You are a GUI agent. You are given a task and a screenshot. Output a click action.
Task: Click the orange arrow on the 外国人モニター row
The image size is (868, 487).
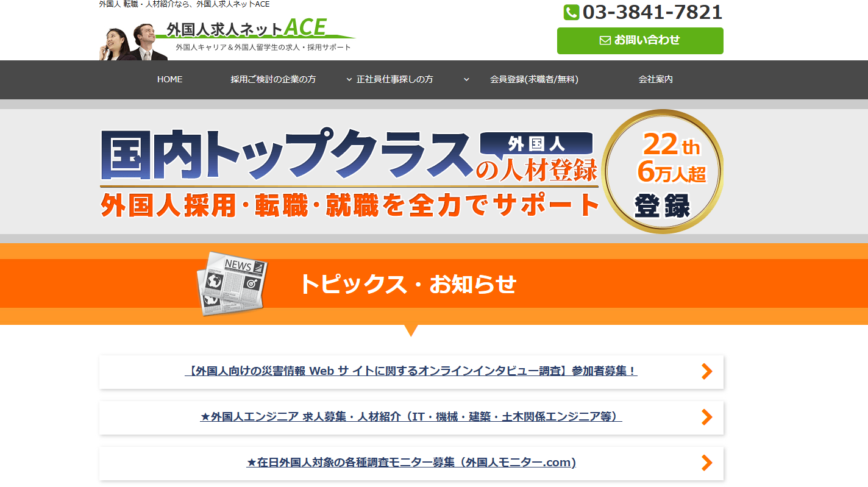(706, 463)
